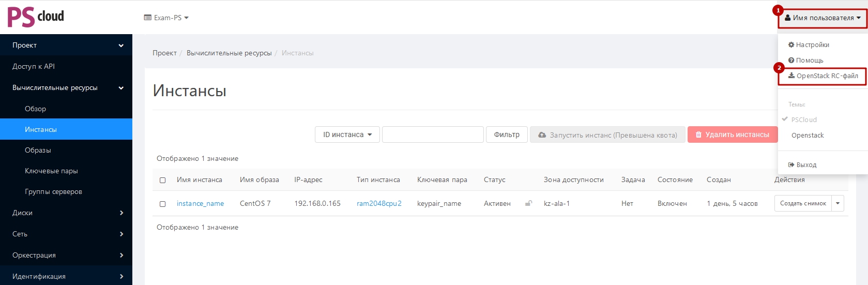Download the OpenStack RC-файл
This screenshot has height=285, width=868.
(x=822, y=76)
